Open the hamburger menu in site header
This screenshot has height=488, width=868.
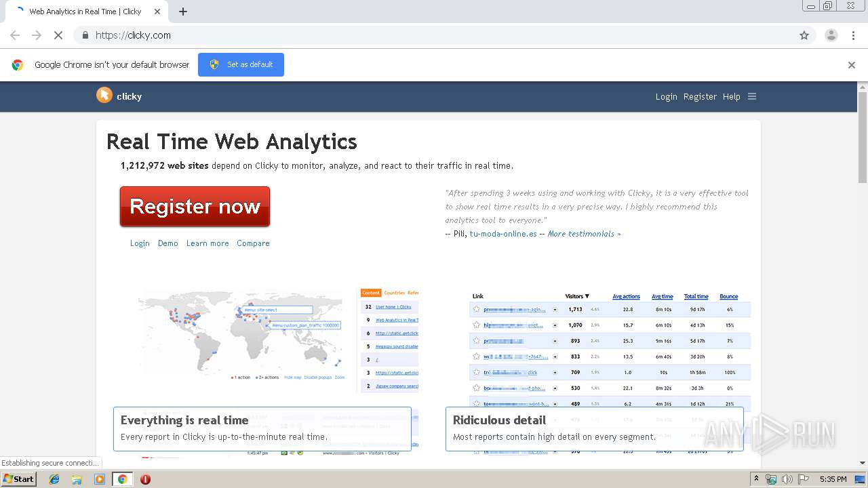click(x=752, y=96)
